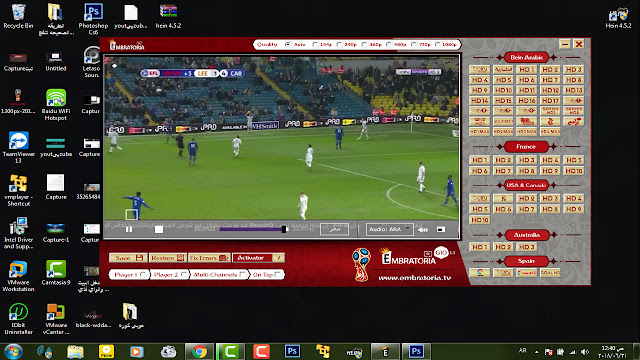Select Australia HD 3 channel

[x=527, y=247]
